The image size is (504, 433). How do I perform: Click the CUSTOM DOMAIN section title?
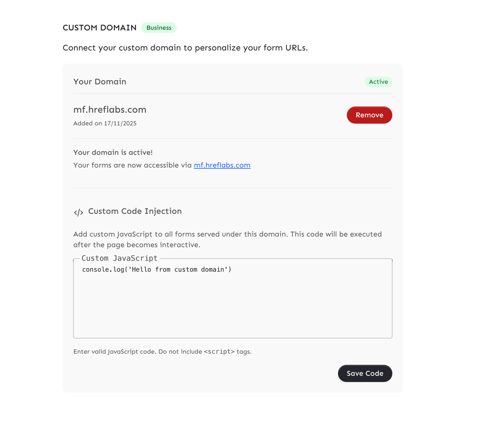tap(100, 28)
